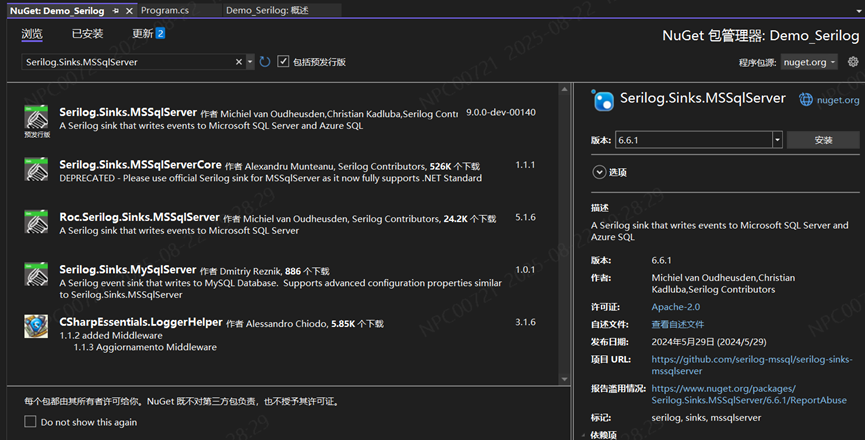Click the 发布日期 value 2024年5月29日

point(709,342)
